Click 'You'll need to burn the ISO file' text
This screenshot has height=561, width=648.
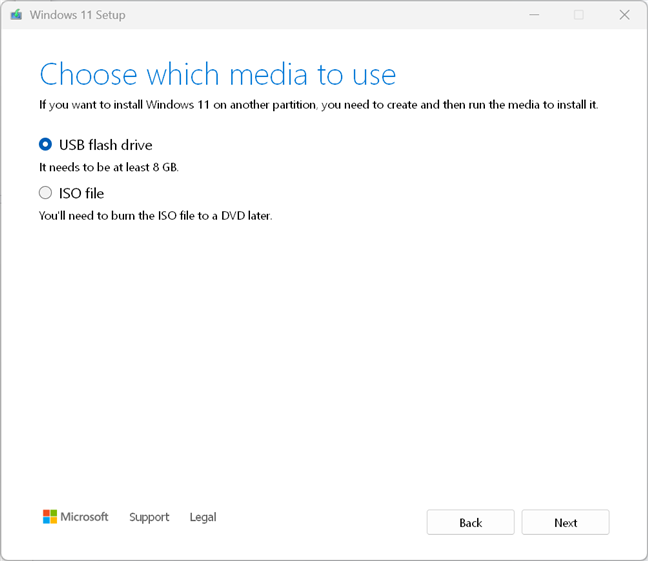point(155,216)
